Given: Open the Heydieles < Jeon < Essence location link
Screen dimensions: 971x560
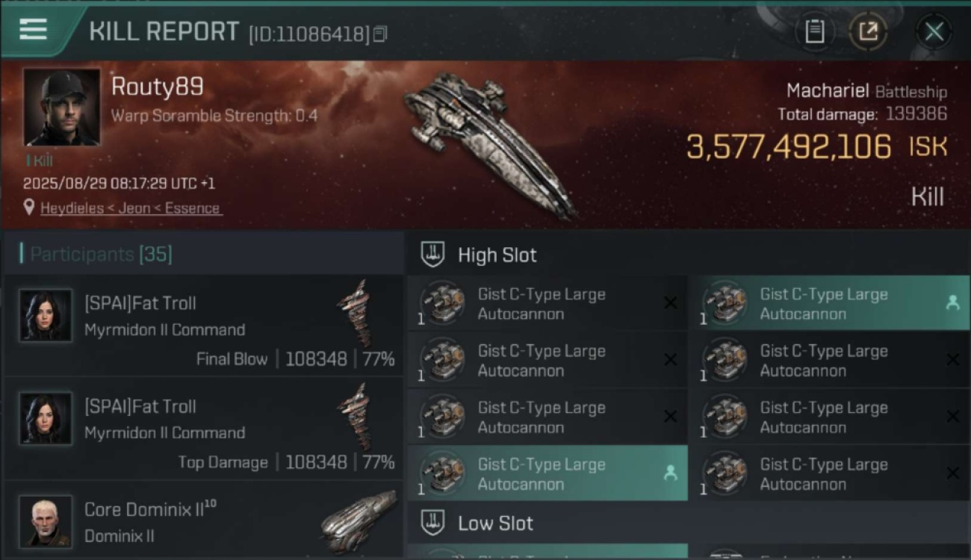Looking at the screenshot, I should [x=131, y=208].
